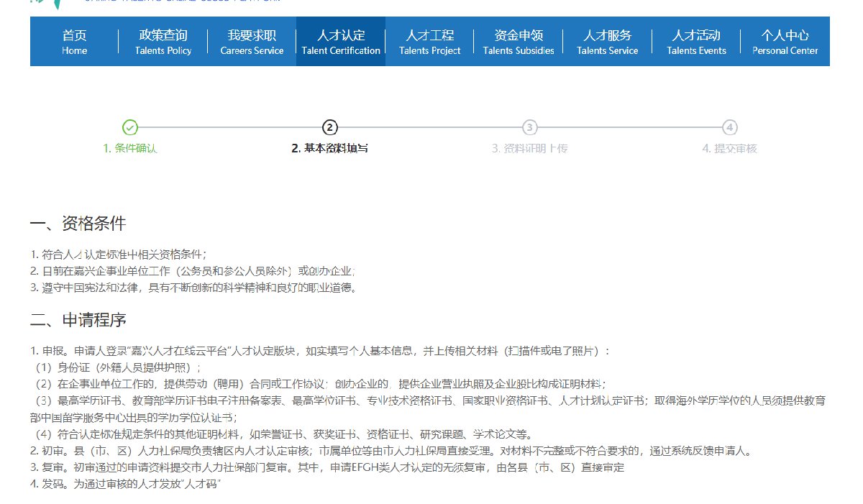Select the '4. 提交审核' step label
This screenshot has height=504, width=863.
pos(730,149)
